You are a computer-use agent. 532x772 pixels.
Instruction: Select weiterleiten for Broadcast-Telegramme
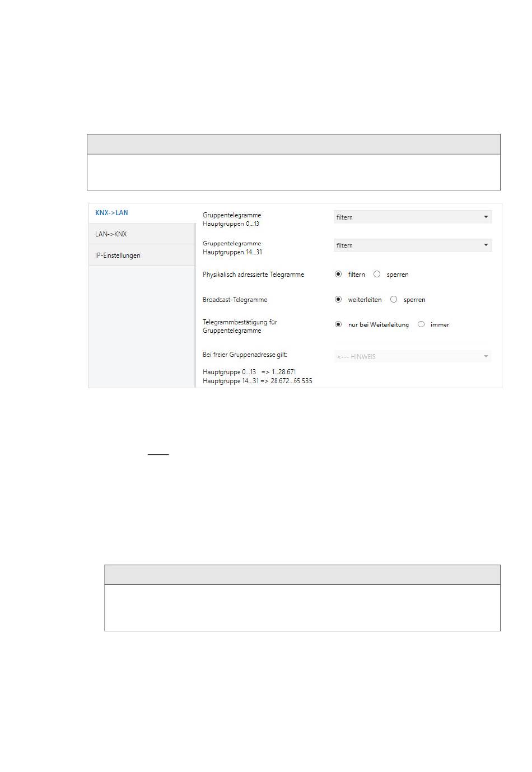click(338, 300)
